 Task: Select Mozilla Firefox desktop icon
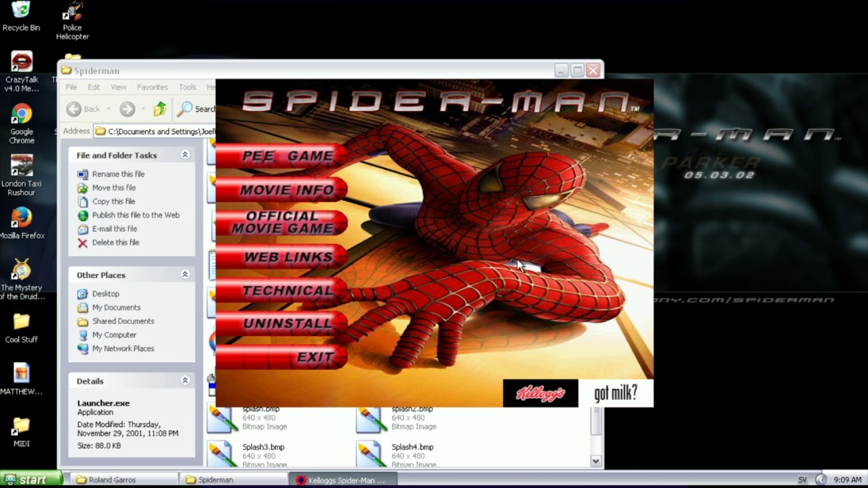[21, 224]
